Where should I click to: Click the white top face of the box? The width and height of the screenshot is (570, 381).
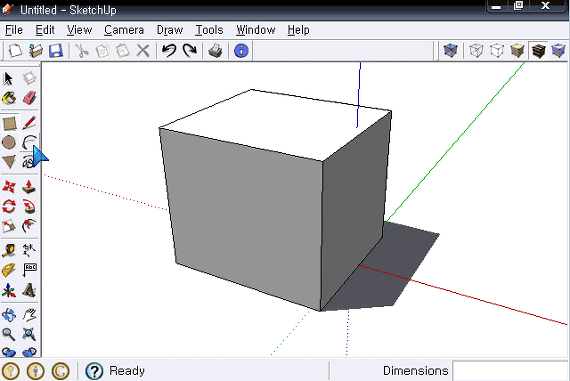[276, 124]
